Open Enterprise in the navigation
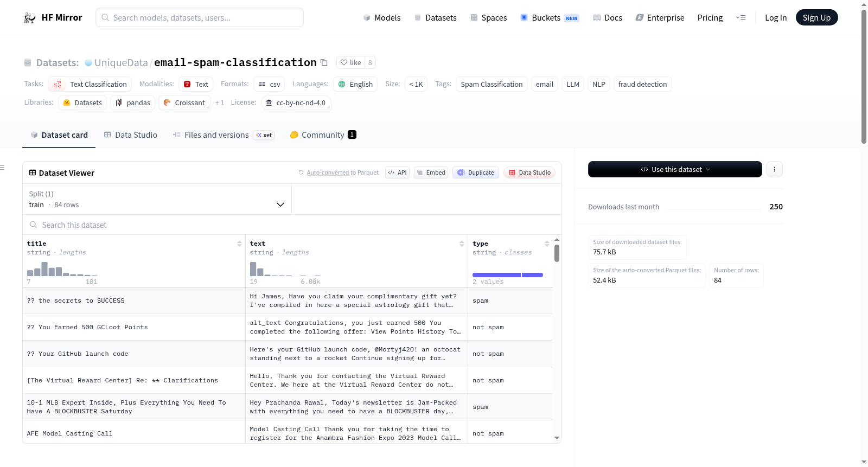 [x=660, y=18]
